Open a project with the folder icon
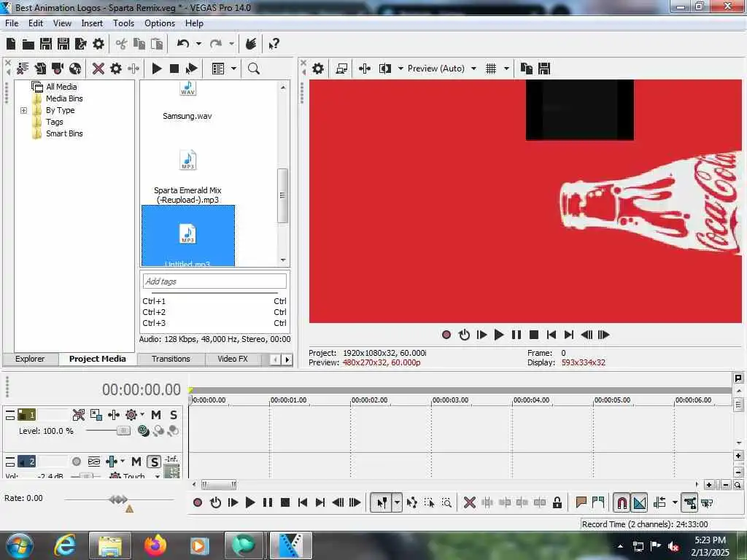Screen dimensions: 747x560 tap(28, 44)
